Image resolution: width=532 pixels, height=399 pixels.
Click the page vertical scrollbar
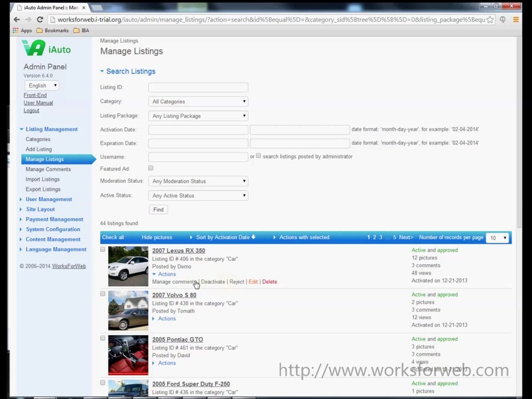coord(519,132)
